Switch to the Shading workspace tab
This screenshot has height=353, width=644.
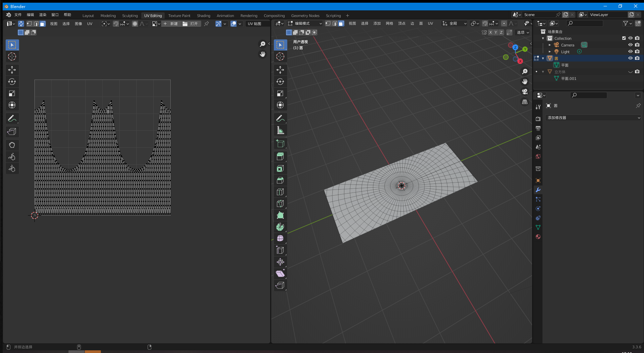click(204, 16)
